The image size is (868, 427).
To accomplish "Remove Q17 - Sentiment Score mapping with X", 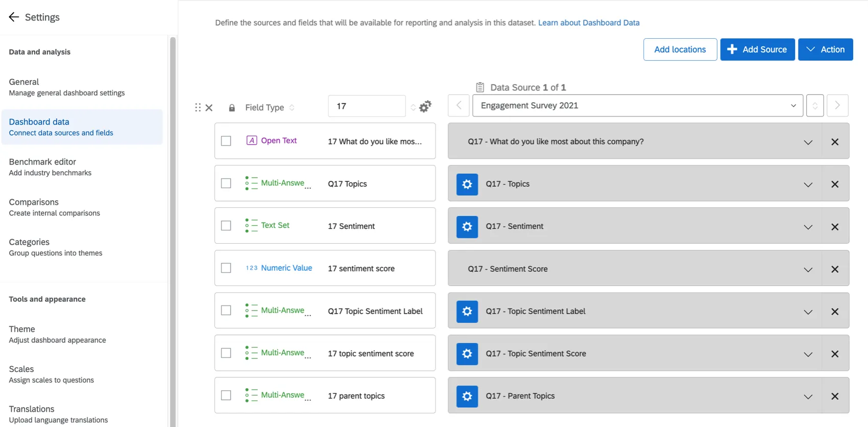I will (x=835, y=269).
